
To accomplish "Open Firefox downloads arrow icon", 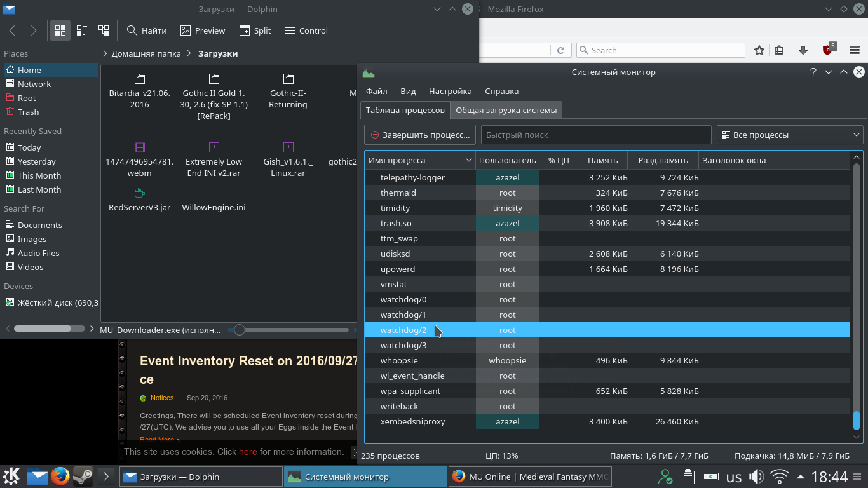I will coord(803,50).
